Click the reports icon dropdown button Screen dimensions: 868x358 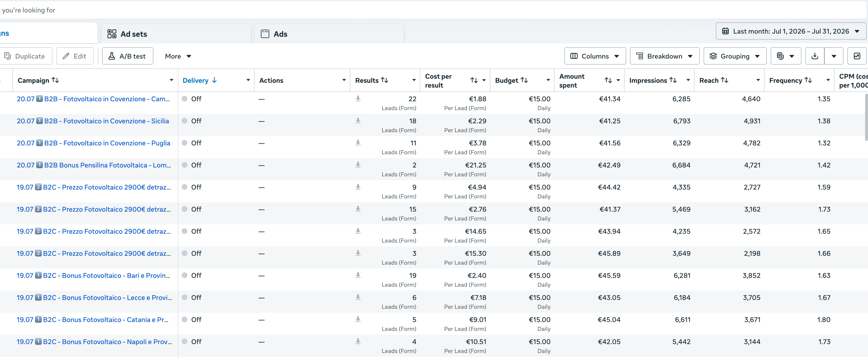pyautogui.click(x=786, y=56)
